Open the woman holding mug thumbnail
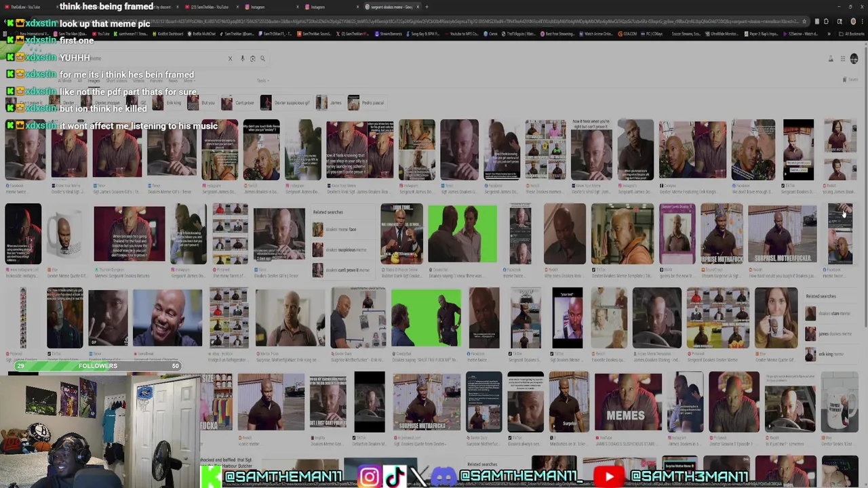868x488 pixels. [776, 317]
